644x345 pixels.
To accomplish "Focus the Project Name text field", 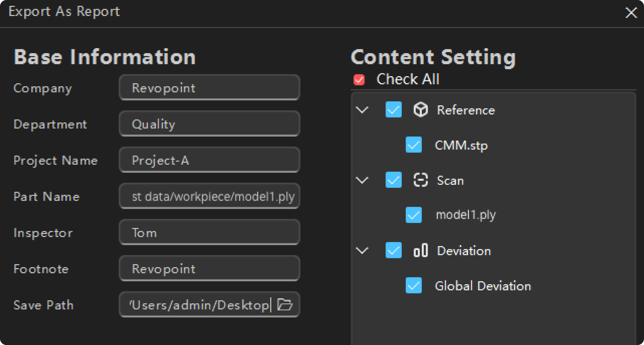I will [x=209, y=160].
